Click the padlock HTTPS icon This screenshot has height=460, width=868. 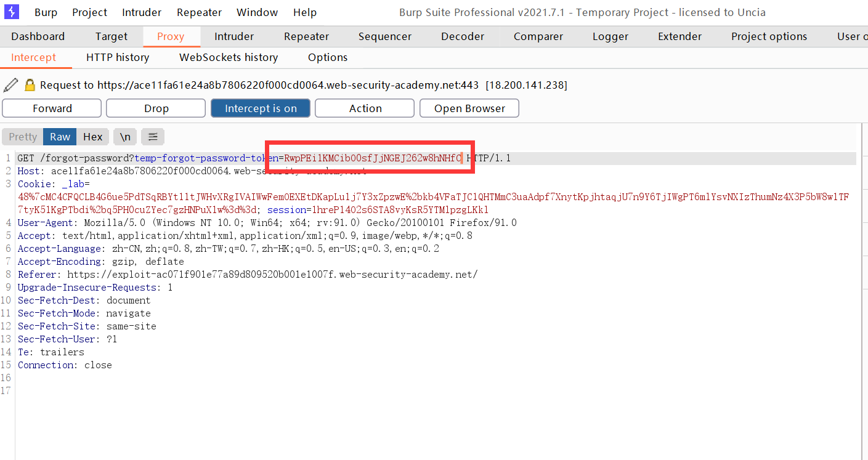30,85
